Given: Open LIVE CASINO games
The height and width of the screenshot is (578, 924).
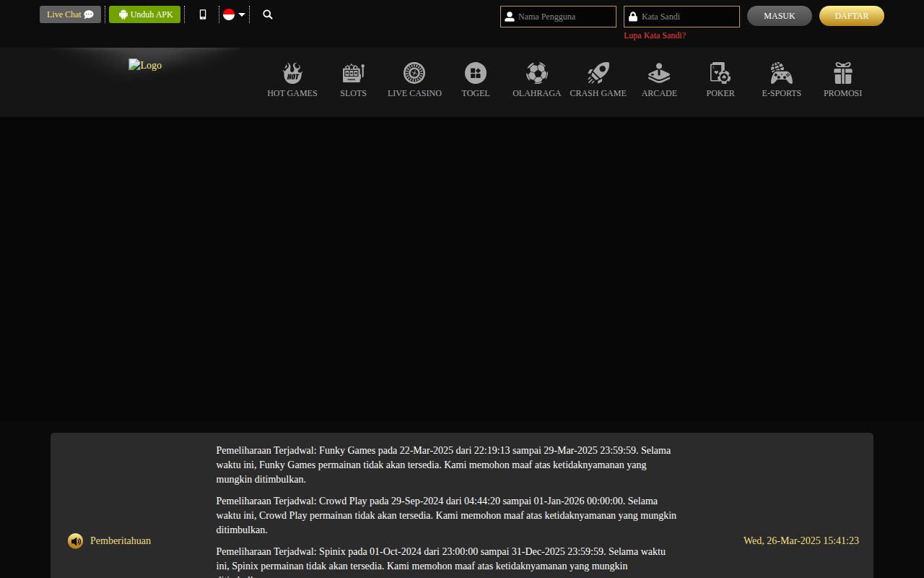Looking at the screenshot, I should [x=414, y=78].
